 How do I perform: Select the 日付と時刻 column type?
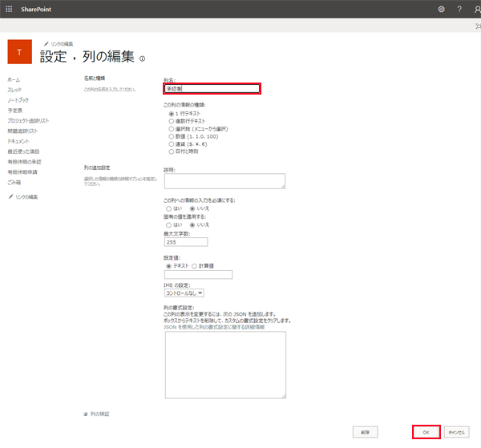click(172, 151)
